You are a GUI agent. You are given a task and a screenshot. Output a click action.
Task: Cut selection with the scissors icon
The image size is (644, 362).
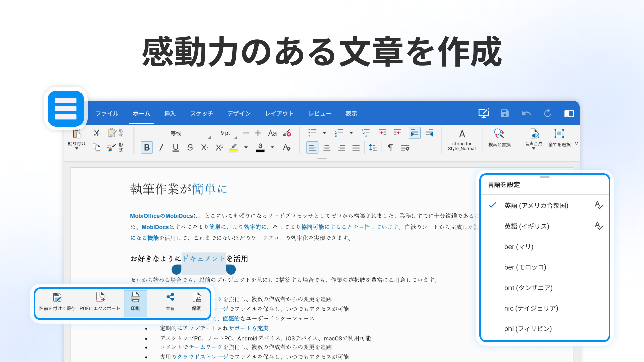pos(97,133)
